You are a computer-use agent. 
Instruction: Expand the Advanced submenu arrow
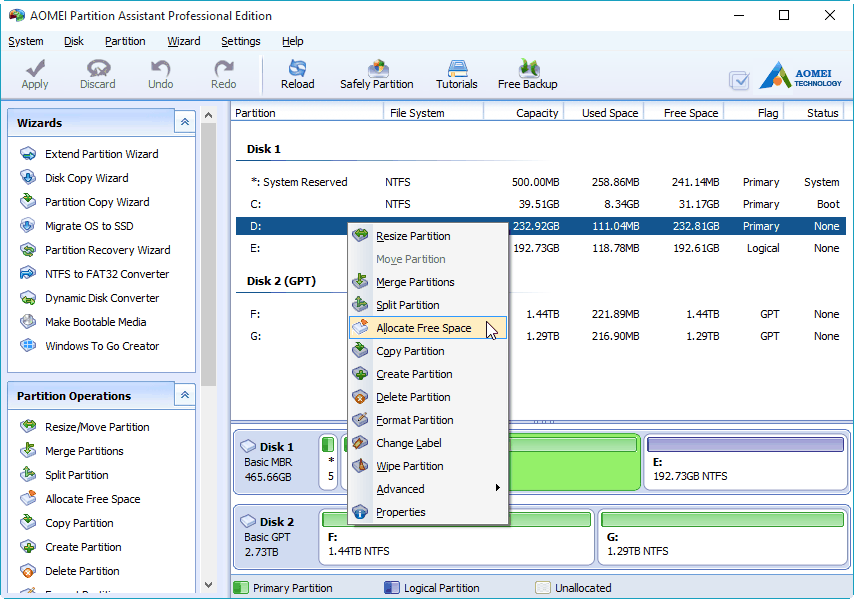(x=498, y=489)
